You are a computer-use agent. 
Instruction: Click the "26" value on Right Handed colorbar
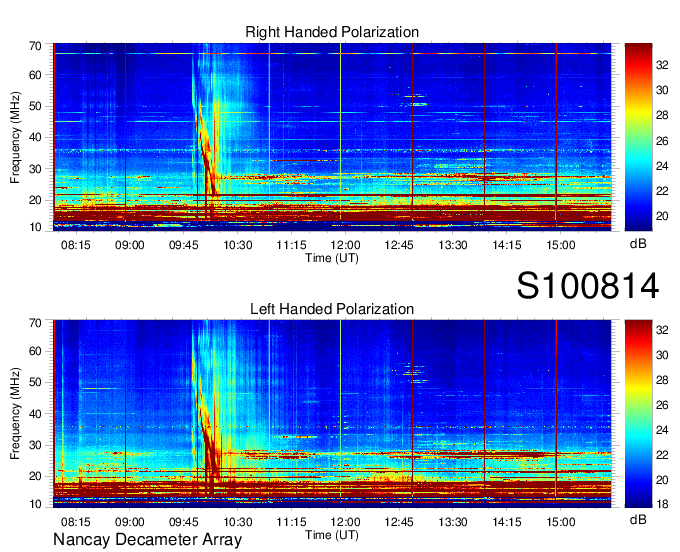point(662,141)
